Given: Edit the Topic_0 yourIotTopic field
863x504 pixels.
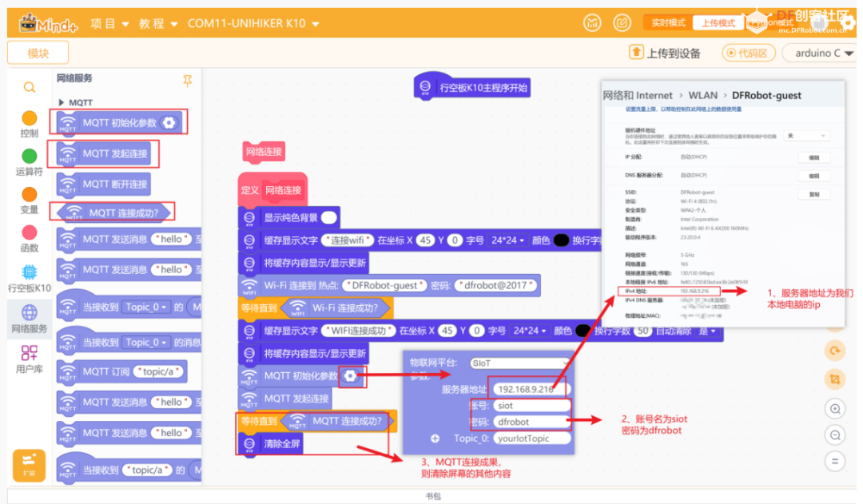Looking at the screenshot, I should 531,439.
